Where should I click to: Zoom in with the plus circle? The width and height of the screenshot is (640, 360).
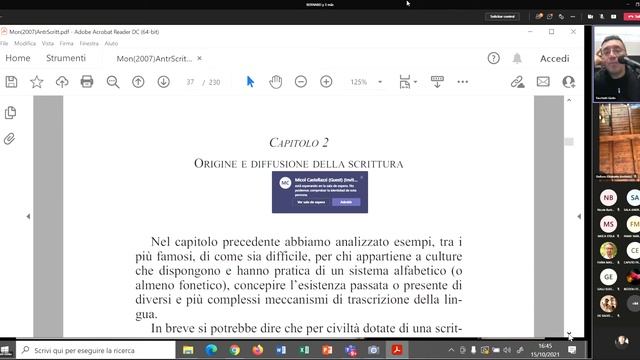[x=326, y=82]
